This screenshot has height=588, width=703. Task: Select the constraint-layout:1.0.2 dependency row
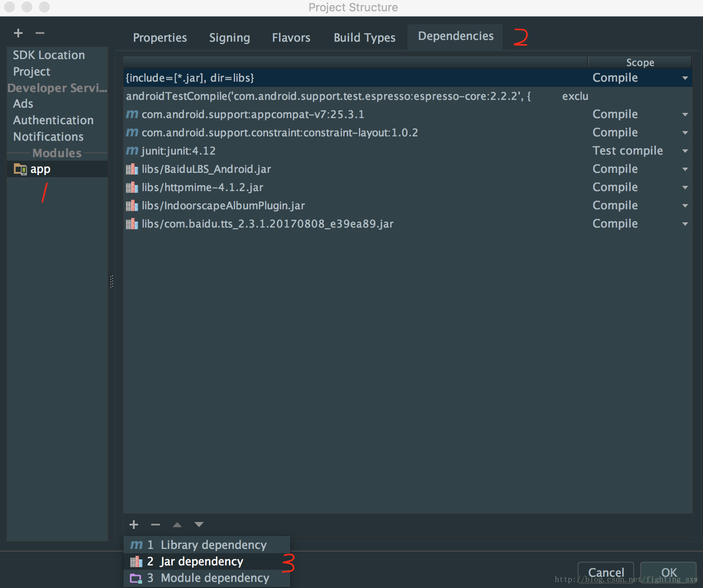[x=408, y=132]
